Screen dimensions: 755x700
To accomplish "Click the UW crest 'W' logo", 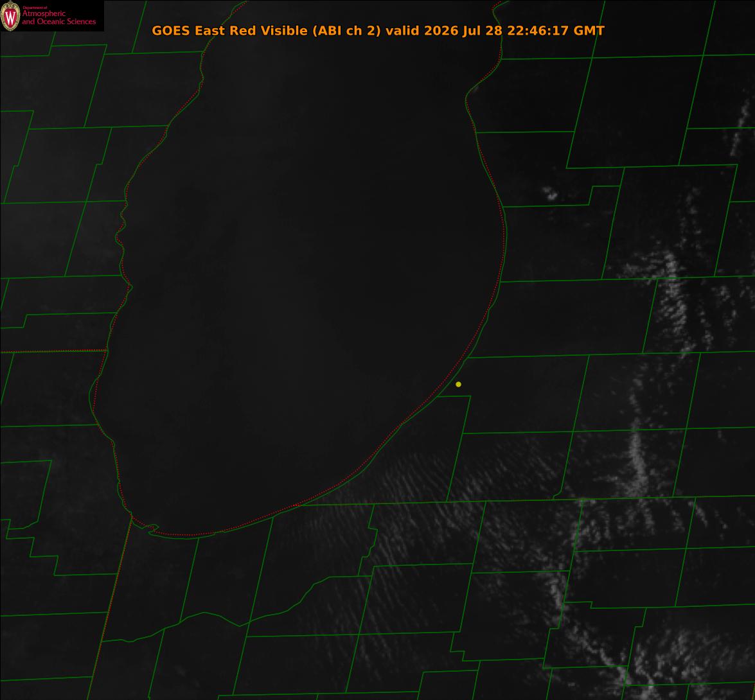I will [x=10, y=16].
